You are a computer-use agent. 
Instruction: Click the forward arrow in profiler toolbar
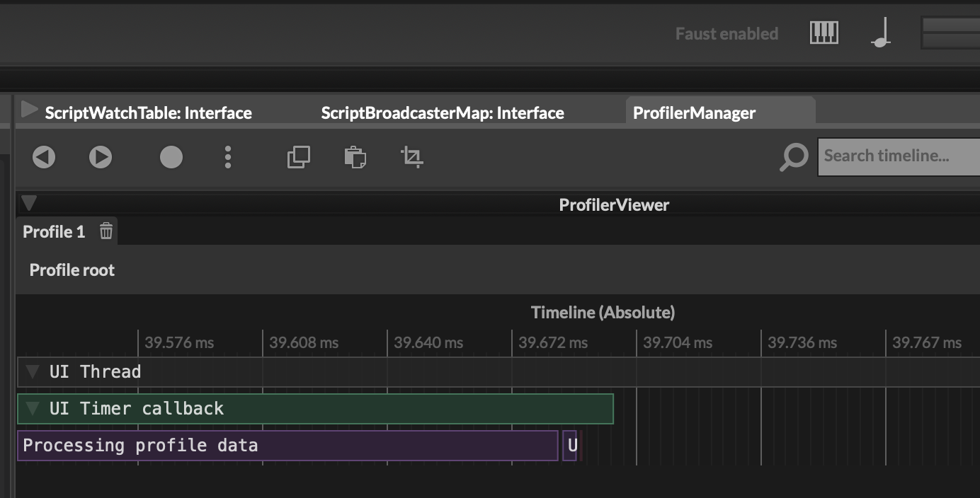point(101,157)
